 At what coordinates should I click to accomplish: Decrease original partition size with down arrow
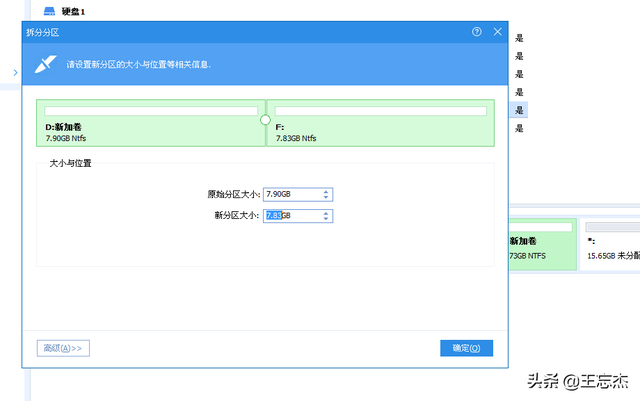tap(326, 197)
